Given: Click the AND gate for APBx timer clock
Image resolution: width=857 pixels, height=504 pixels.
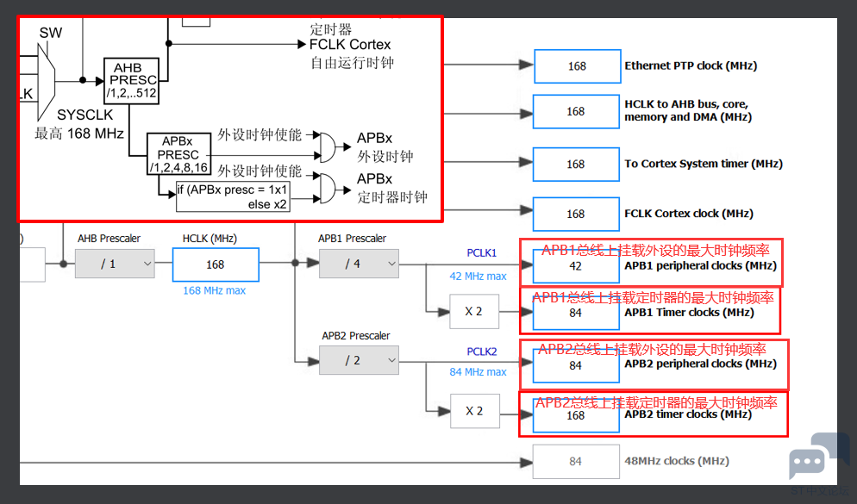Looking at the screenshot, I should coord(327,189).
